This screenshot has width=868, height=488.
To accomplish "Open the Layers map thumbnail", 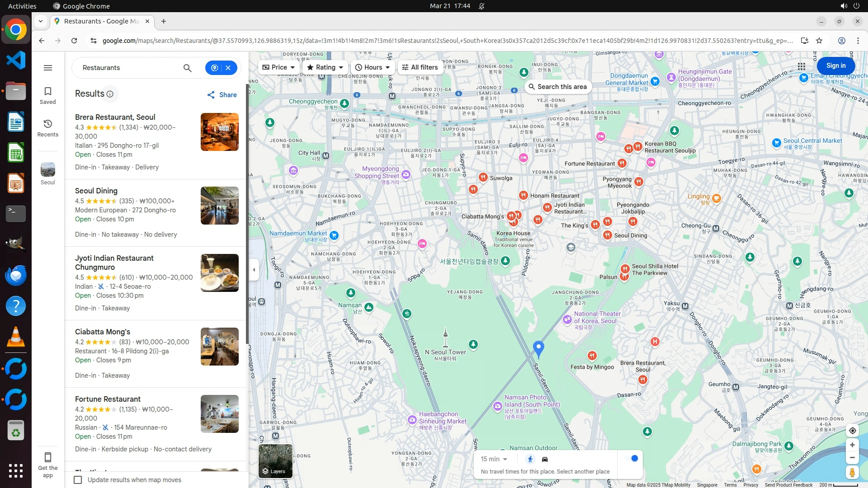I will [275, 460].
